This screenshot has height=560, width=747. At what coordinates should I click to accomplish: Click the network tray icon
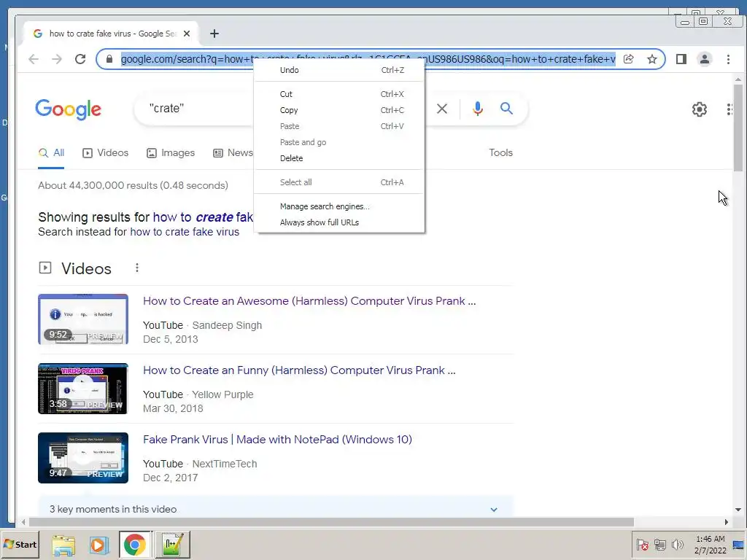point(659,544)
